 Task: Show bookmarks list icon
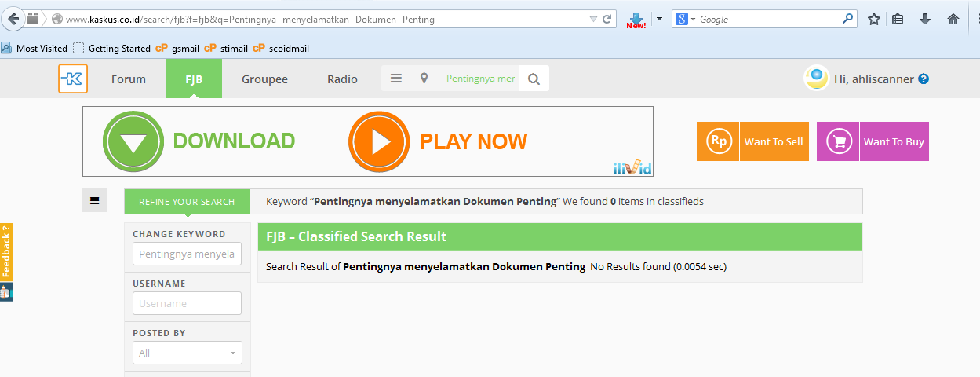click(898, 19)
